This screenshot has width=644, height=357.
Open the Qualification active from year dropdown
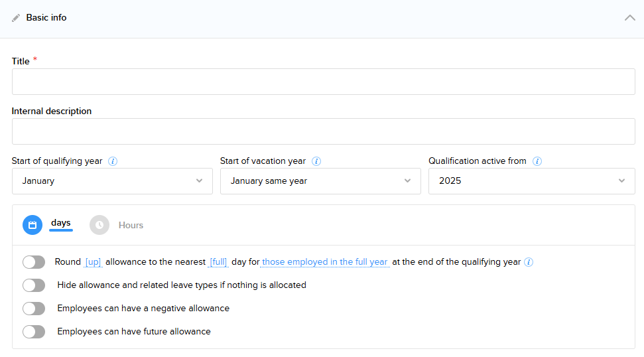click(x=531, y=181)
